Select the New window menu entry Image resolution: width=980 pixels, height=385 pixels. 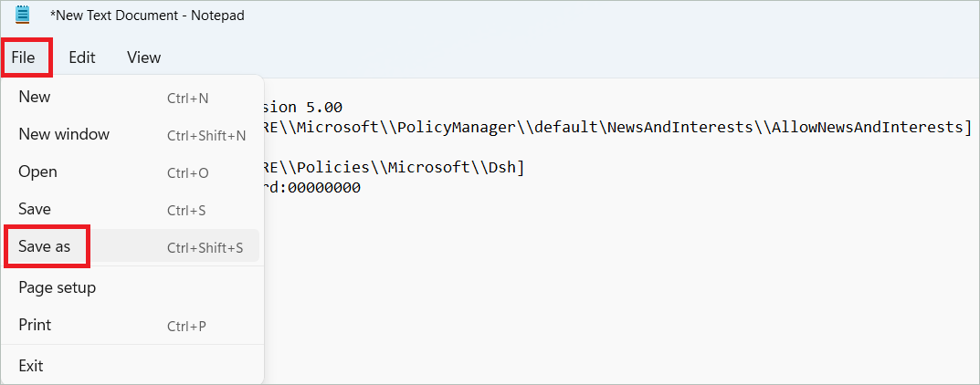pyautogui.click(x=64, y=135)
